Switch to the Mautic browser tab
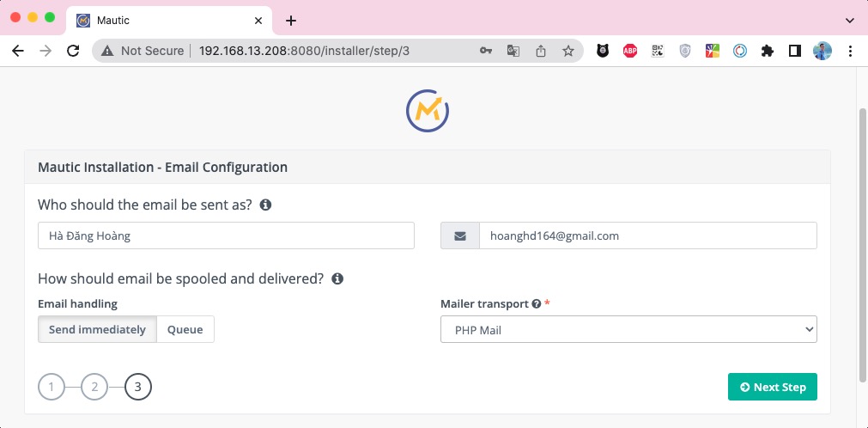868x428 pixels. [x=169, y=21]
